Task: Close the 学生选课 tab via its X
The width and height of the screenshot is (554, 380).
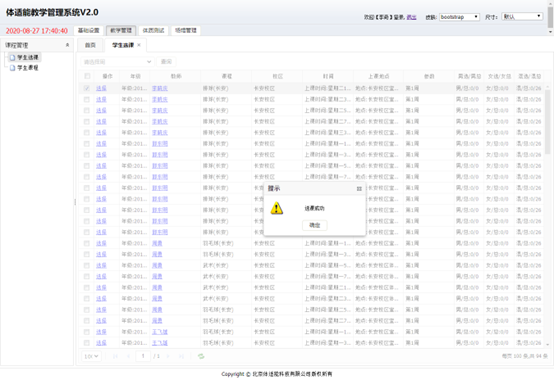Action: click(139, 45)
